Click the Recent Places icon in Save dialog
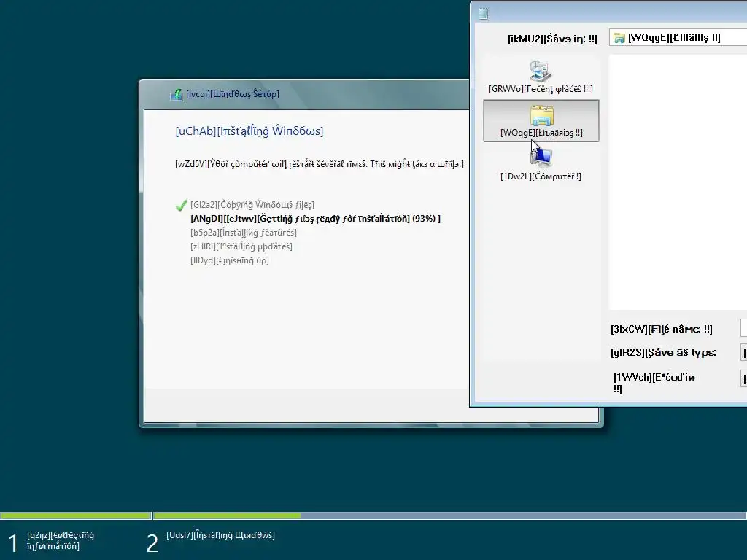 tap(541, 71)
